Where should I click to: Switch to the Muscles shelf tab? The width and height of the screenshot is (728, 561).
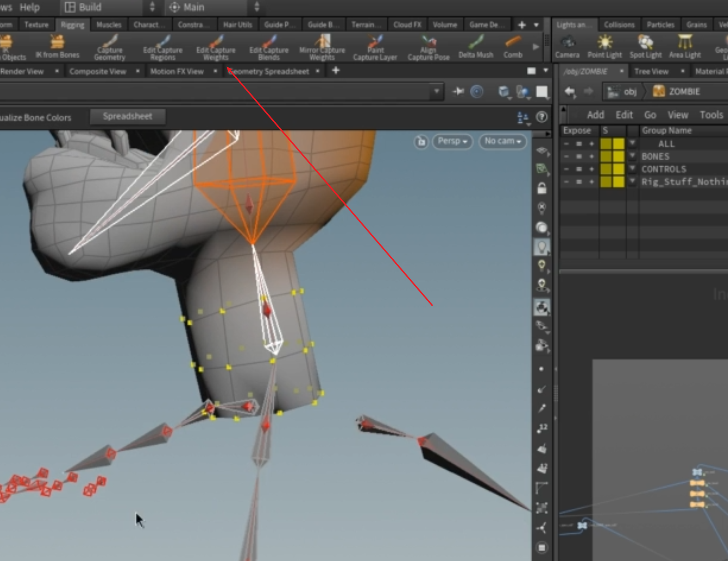pyautogui.click(x=109, y=25)
